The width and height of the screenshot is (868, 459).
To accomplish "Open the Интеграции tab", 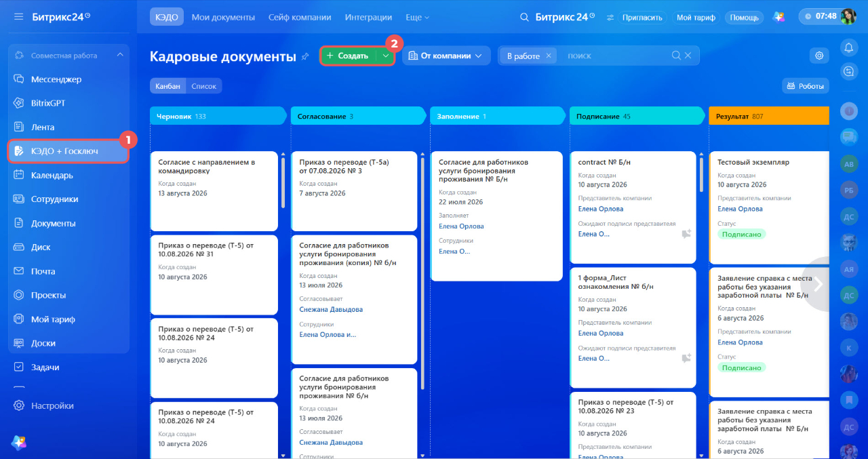I will [368, 17].
